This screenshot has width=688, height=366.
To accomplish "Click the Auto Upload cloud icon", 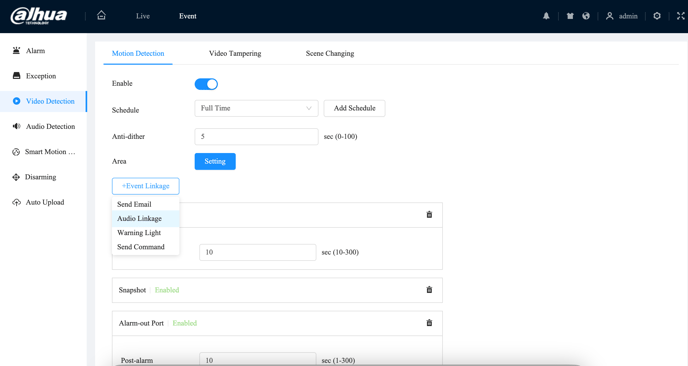I will pos(16,202).
